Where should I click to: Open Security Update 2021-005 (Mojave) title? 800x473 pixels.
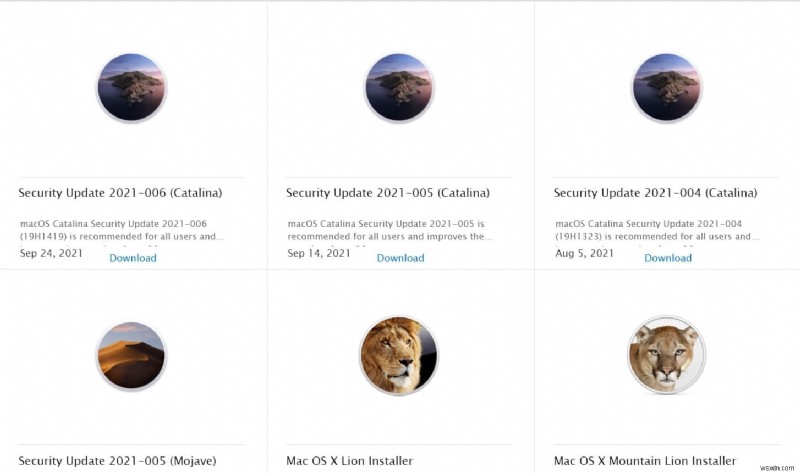click(118, 461)
